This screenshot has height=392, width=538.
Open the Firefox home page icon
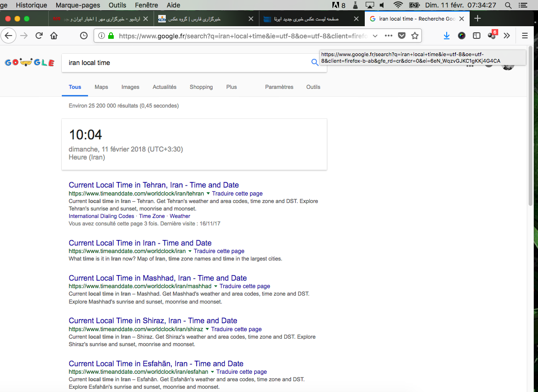[54, 36]
